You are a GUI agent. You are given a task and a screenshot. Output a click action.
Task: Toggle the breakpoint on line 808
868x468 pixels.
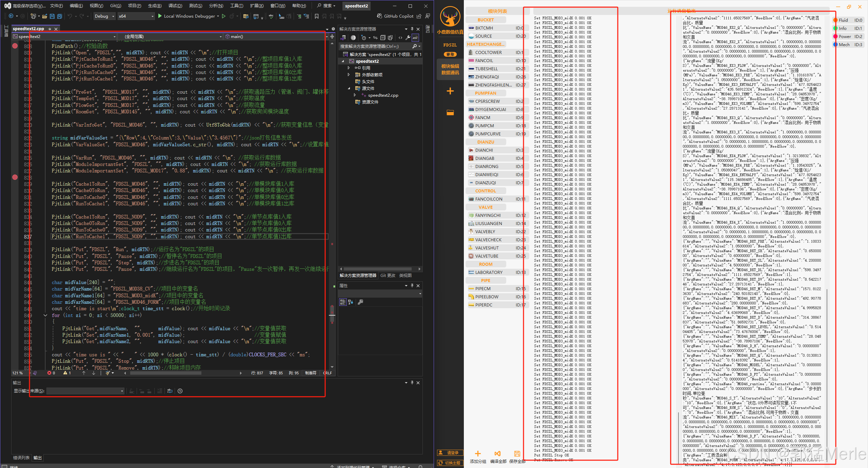click(15, 46)
